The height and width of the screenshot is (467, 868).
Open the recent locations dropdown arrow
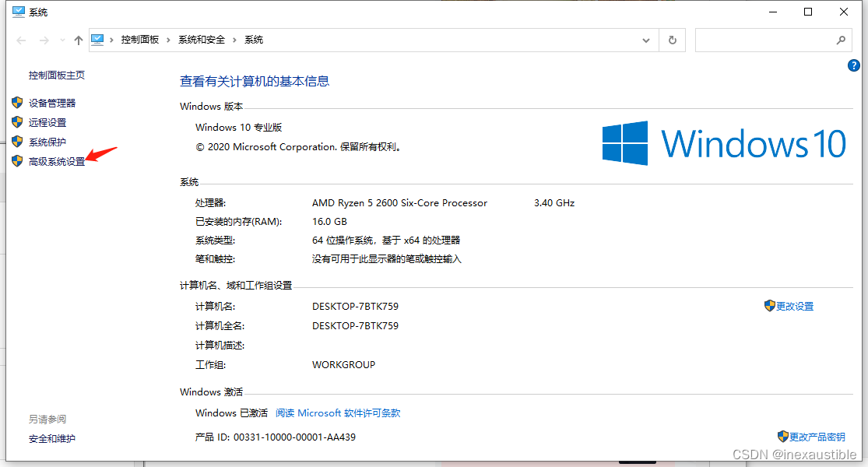coord(62,40)
